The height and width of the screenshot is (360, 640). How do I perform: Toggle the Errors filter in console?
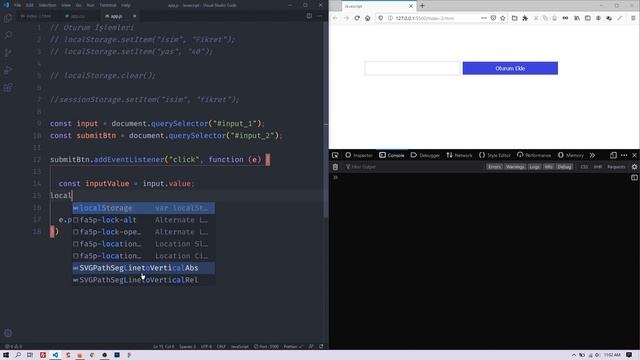494,167
